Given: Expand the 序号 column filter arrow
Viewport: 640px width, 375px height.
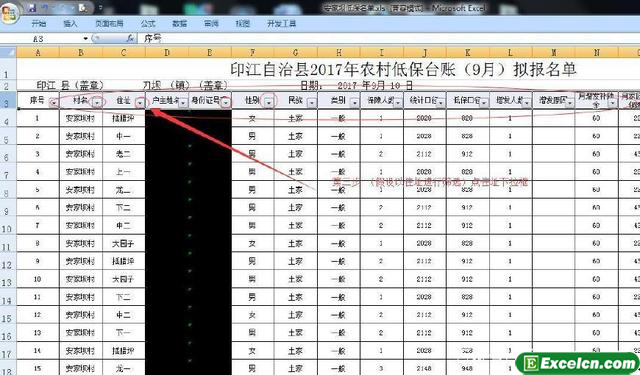Looking at the screenshot, I should [54, 103].
